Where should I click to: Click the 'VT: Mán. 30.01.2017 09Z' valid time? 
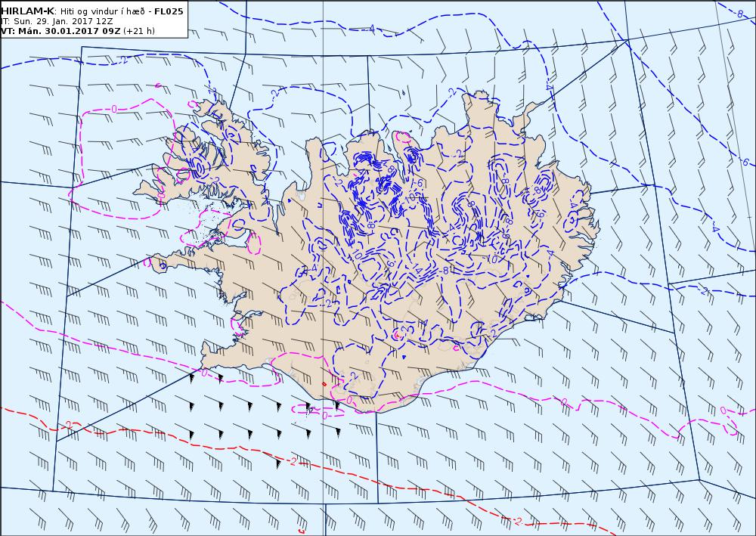click(60, 31)
